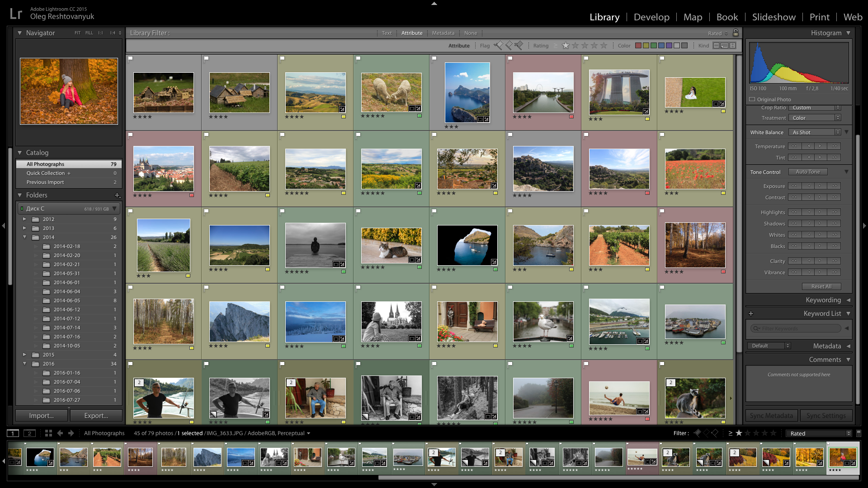This screenshot has height=488, width=868.
Task: Add a new folder with plus icon
Action: [x=117, y=195]
